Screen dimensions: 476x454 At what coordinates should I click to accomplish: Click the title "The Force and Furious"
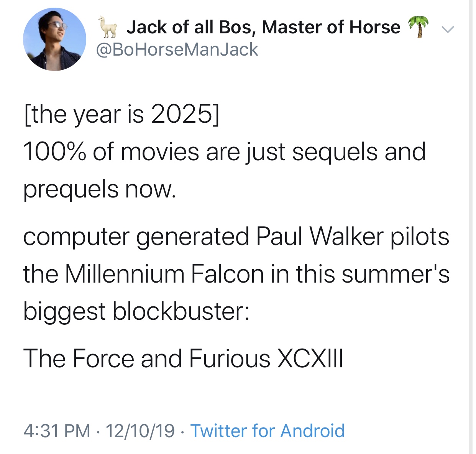147,359
